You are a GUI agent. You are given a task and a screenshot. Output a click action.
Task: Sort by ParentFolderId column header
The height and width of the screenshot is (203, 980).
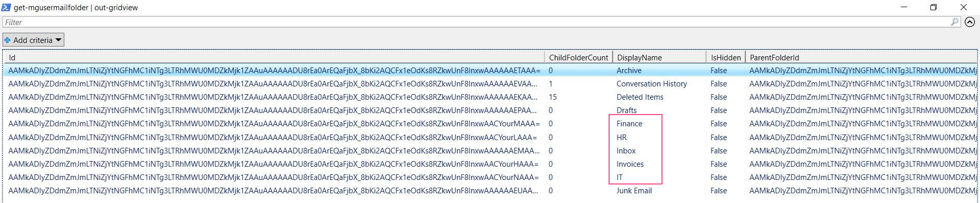pos(861,57)
